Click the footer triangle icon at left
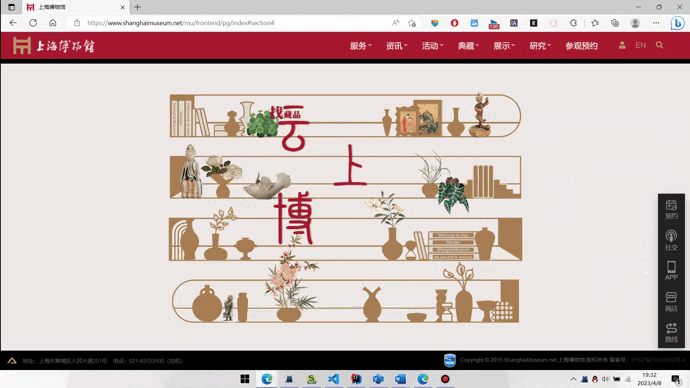The height and width of the screenshot is (388, 690). [12, 361]
